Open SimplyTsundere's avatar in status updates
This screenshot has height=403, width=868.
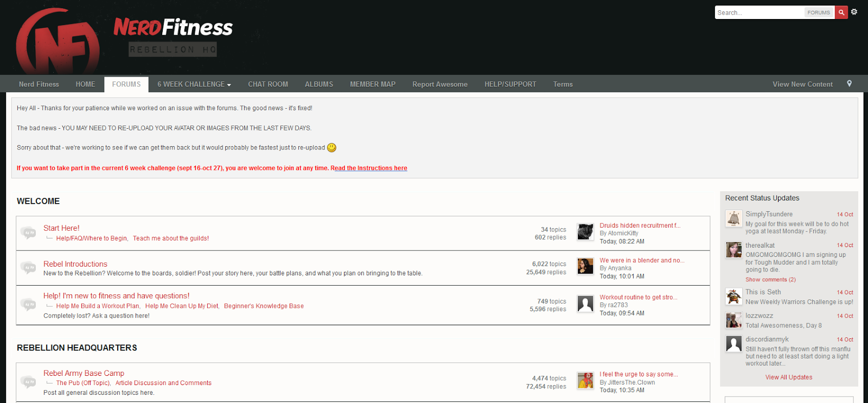[734, 218]
